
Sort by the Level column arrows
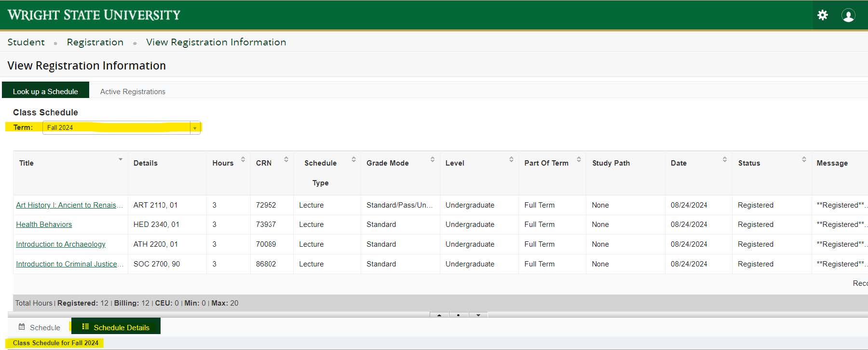pos(511,159)
